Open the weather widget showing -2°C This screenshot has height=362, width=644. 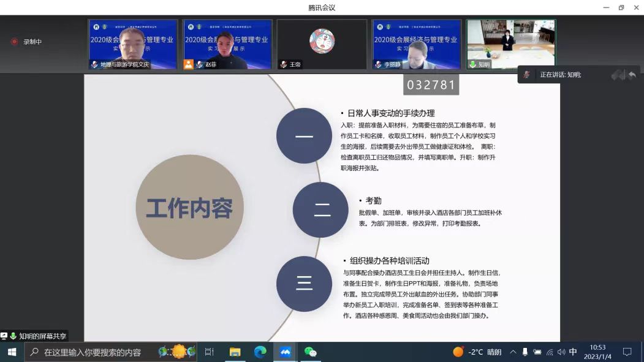pyautogui.click(x=477, y=352)
